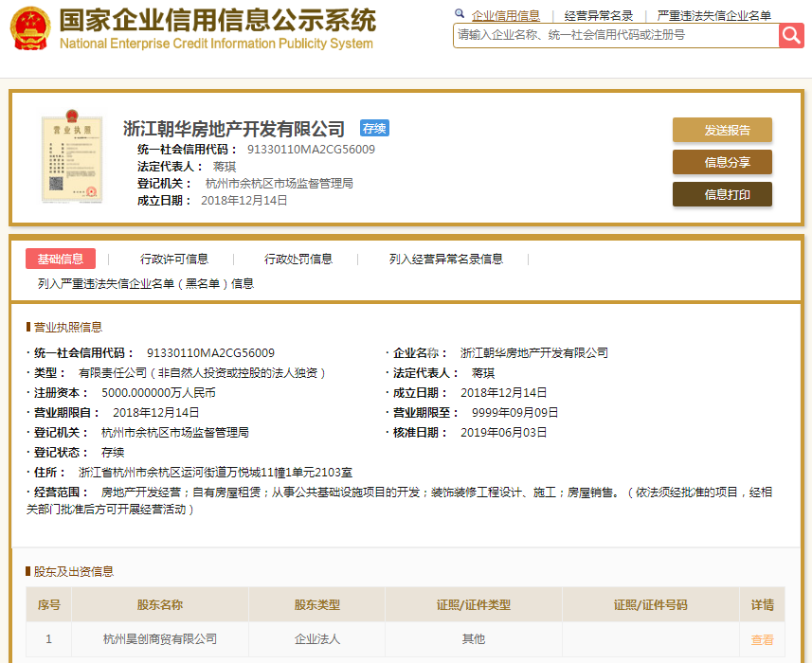Switch to the 行政处罚信息 tab
Viewport: 812px width, 663px height.
pos(298,259)
